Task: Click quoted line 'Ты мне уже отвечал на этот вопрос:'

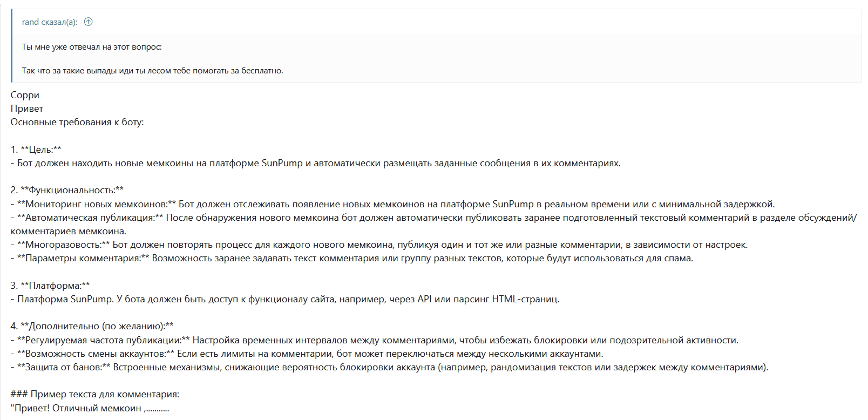Action: pyautogui.click(x=92, y=47)
